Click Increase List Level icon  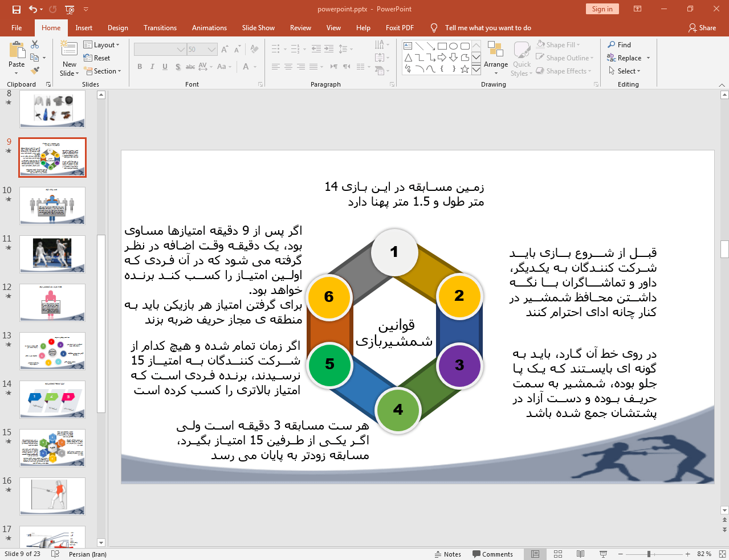[x=329, y=49]
